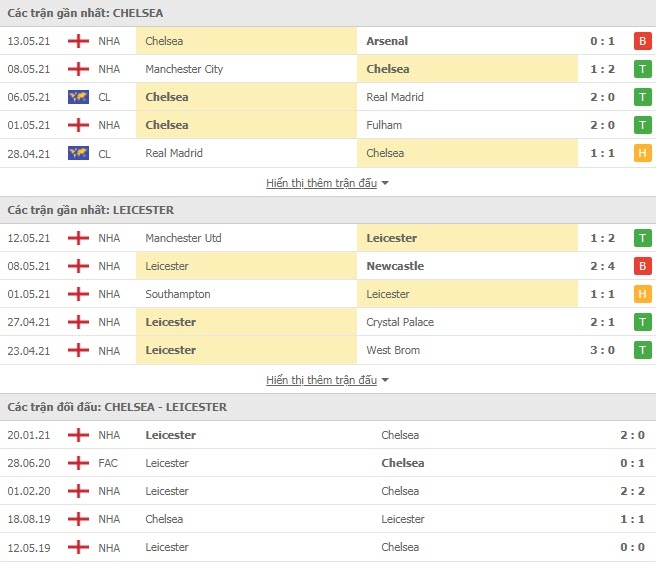656x565 pixels.
Task: Click the red B badge for Chelsea vs Arsenal
Action: 643,41
